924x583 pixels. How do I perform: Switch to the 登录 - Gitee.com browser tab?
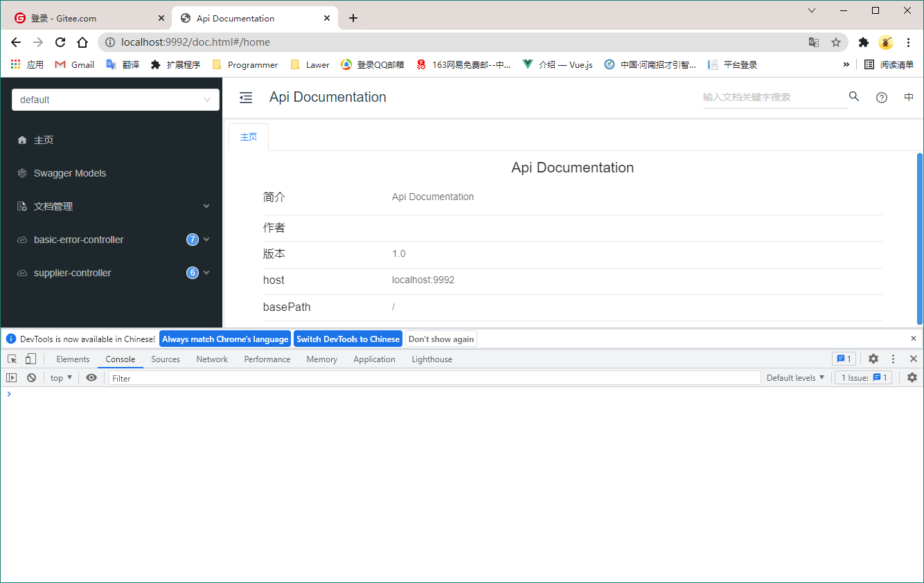pos(89,19)
